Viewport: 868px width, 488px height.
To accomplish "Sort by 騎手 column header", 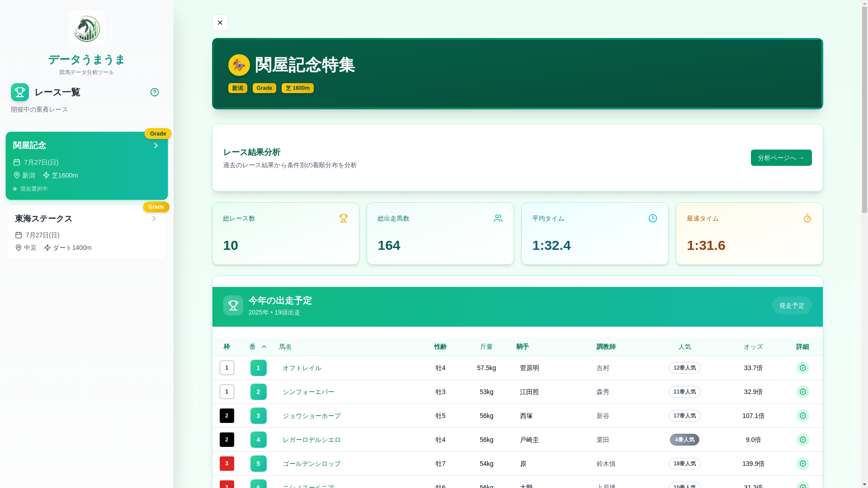I will coord(523,347).
